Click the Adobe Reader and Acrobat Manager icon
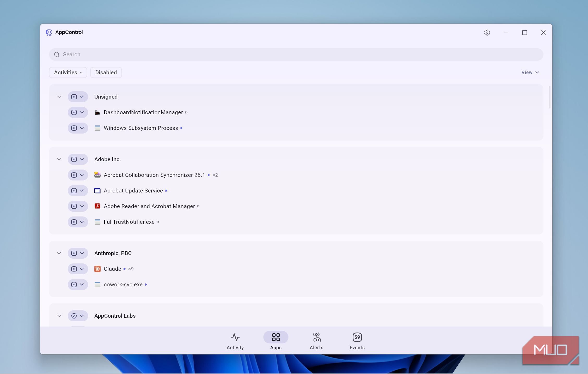588x374 pixels. tap(97, 206)
